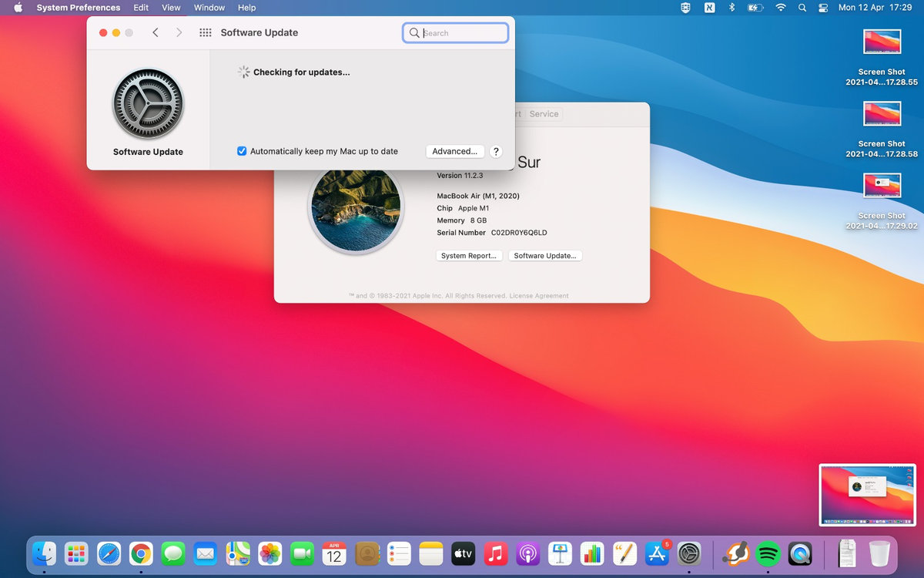Open the Apple TV app from the Dock
924x578 pixels.
463,553
